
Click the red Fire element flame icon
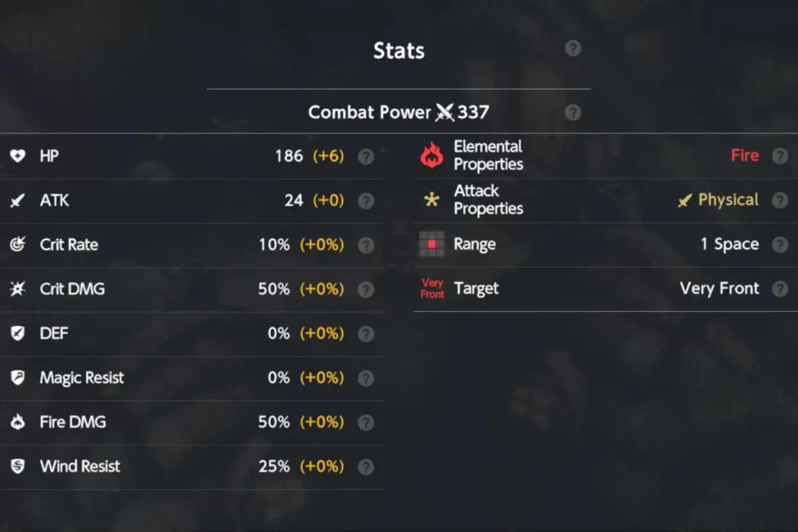pos(432,156)
